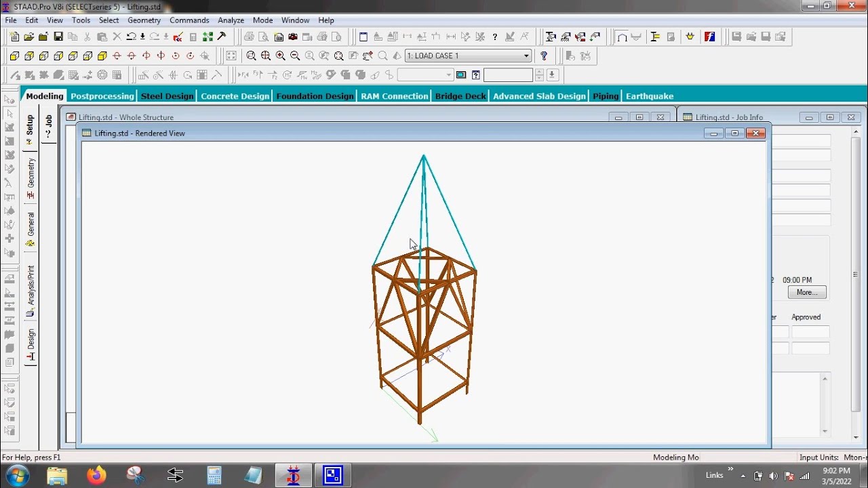
Task: Click the More... button in Job Info
Action: [x=807, y=292]
